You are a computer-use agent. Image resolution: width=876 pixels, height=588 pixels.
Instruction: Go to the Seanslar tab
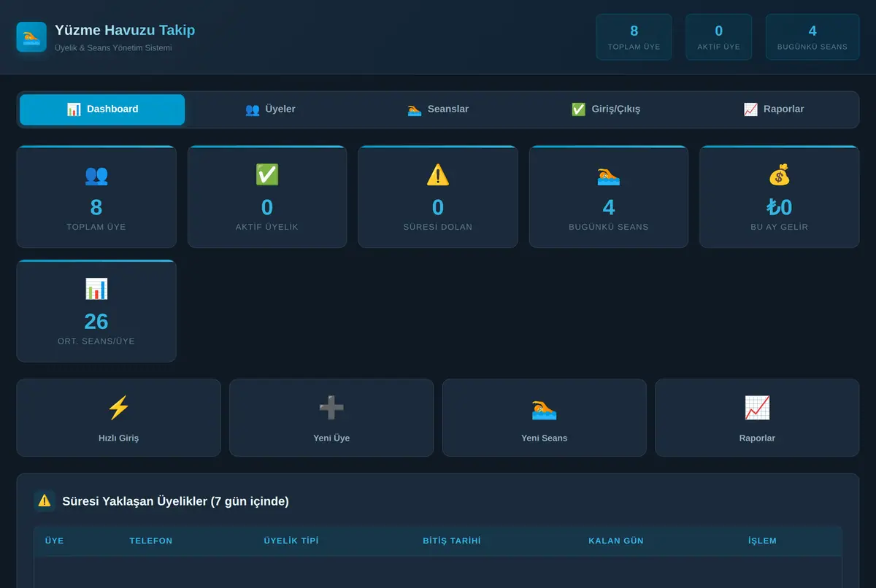(438, 109)
